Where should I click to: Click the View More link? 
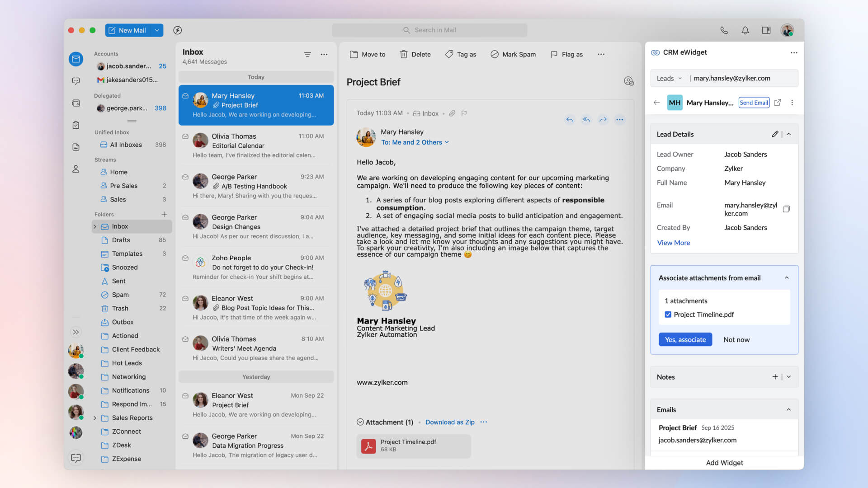673,243
